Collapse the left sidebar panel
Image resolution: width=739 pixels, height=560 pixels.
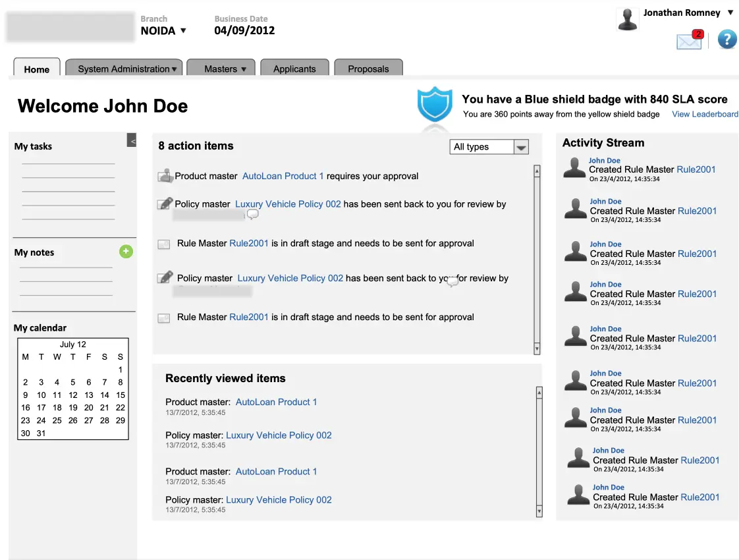click(x=132, y=140)
